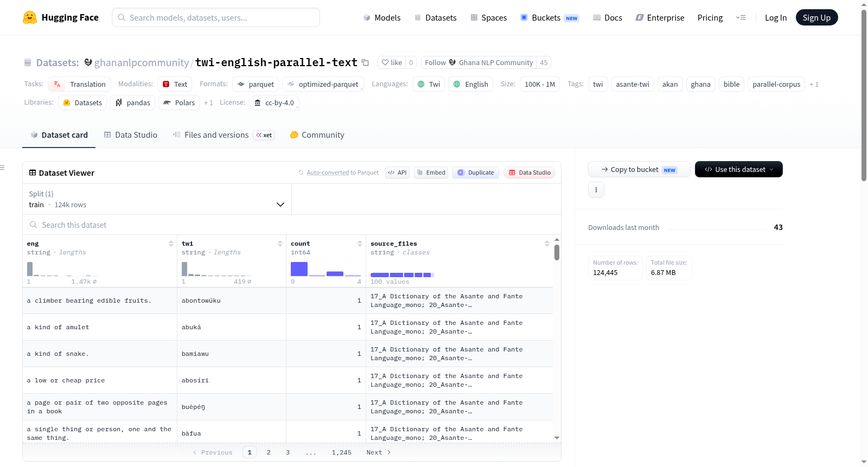Select the Text modality tag
Viewport: 868px width, 467px height.
click(175, 84)
